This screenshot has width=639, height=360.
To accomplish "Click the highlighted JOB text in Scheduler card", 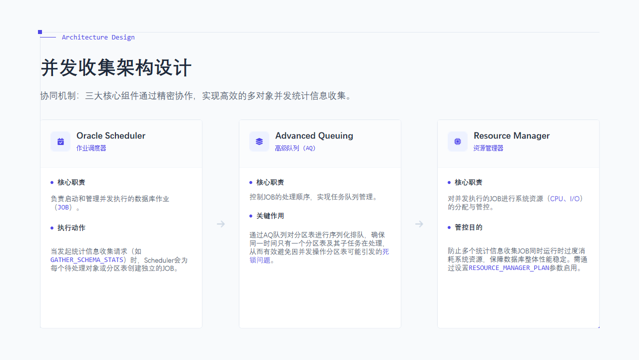I will [63, 208].
